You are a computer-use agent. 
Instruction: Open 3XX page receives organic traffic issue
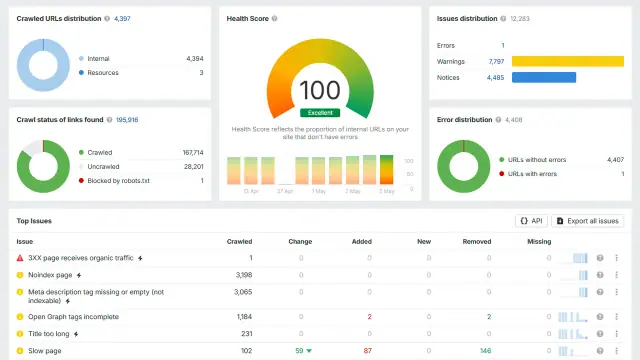pos(80,258)
